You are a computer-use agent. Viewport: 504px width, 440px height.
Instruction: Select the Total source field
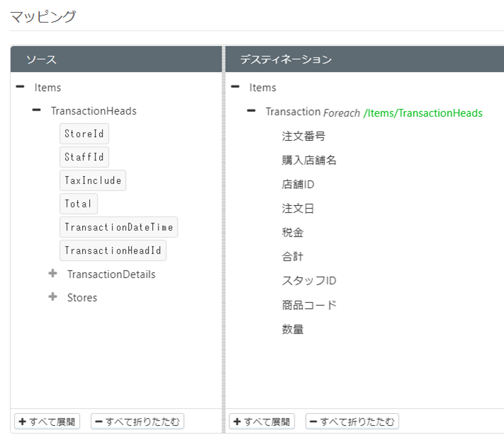79,204
